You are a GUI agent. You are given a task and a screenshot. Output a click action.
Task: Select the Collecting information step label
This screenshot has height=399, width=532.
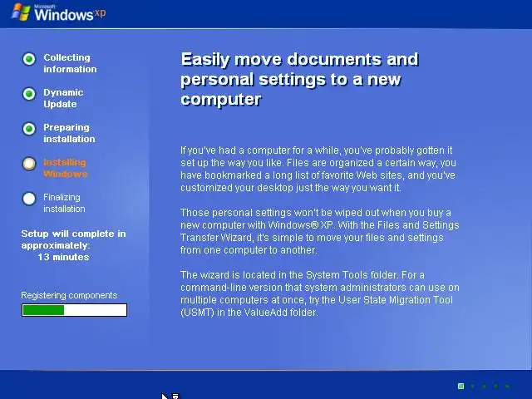[x=70, y=63]
